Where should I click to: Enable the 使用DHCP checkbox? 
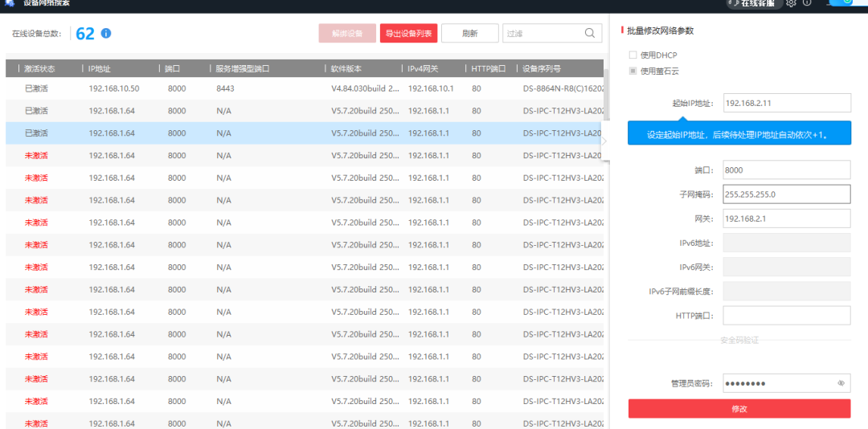(x=633, y=55)
